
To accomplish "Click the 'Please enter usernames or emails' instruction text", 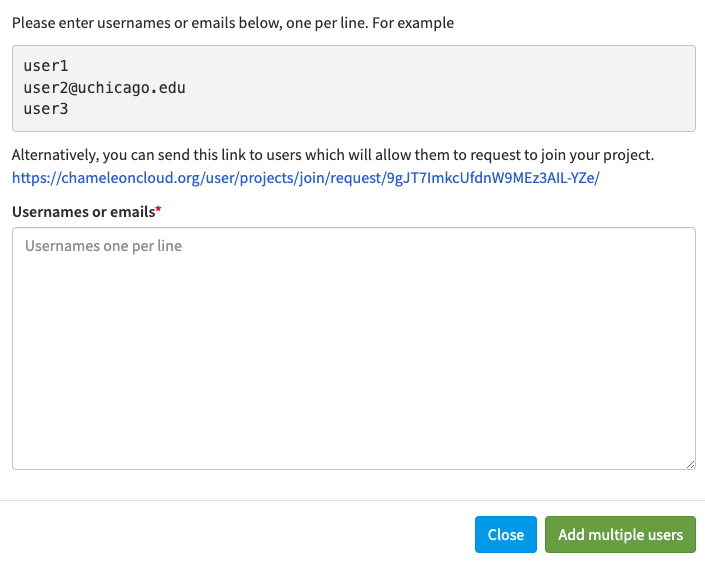I will pyautogui.click(x=233, y=23).
